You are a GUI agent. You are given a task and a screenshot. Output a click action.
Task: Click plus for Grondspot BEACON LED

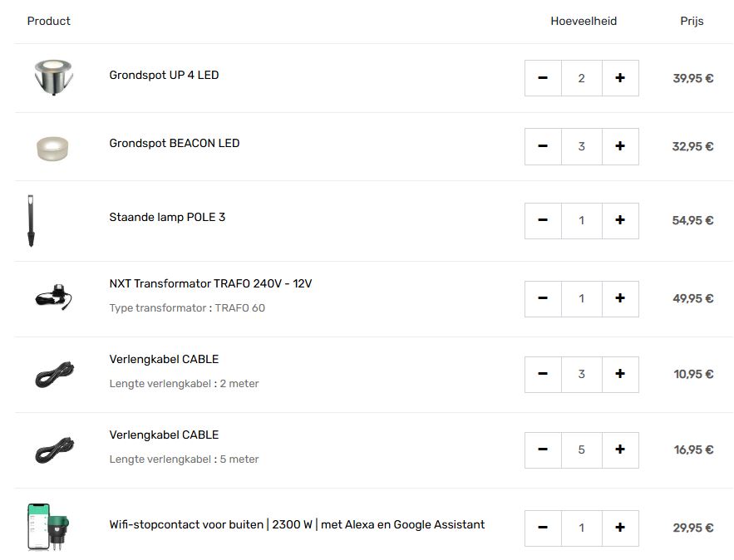coord(620,146)
